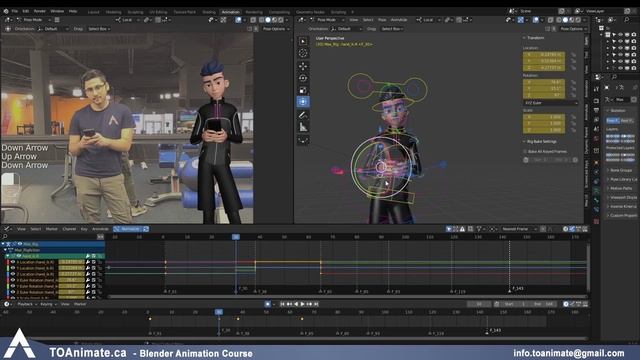Open Playback menu in timeline header
The height and width of the screenshot is (360, 640).
pos(27,304)
